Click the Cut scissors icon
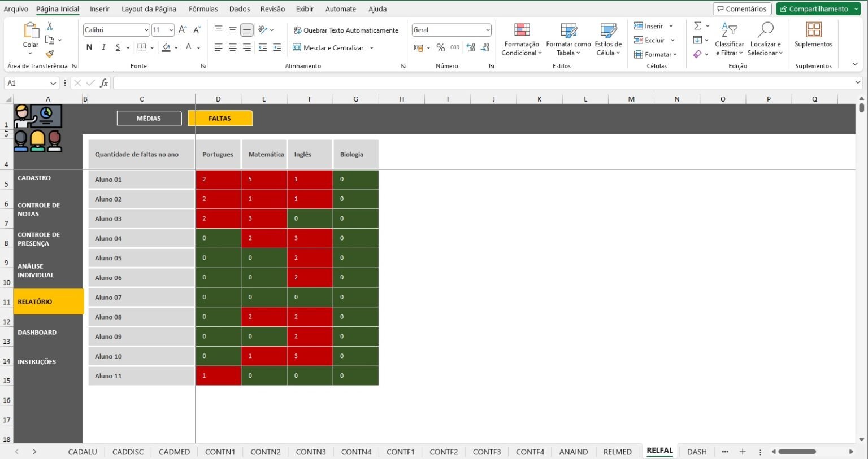The width and height of the screenshot is (868, 459). pyautogui.click(x=50, y=26)
